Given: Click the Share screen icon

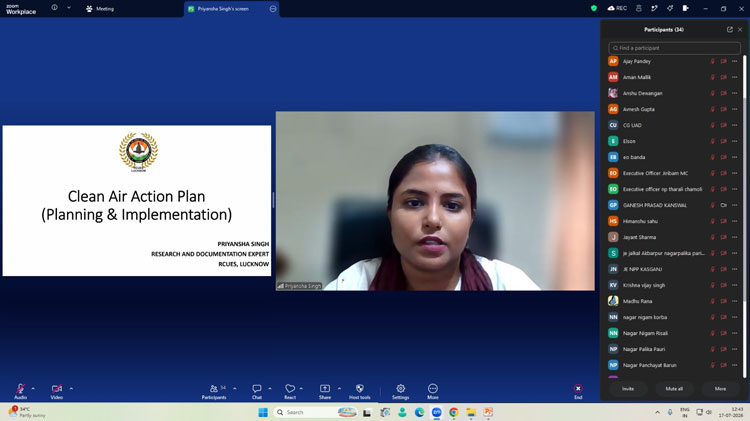Looking at the screenshot, I should (x=325, y=388).
